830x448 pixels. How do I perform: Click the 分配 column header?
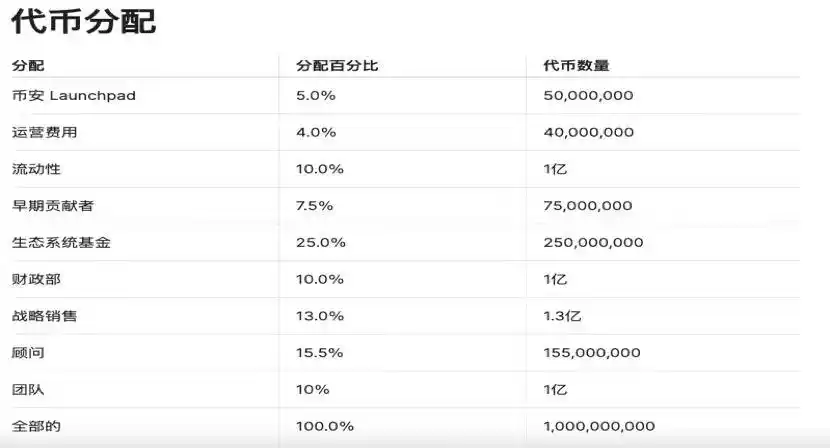28,66
